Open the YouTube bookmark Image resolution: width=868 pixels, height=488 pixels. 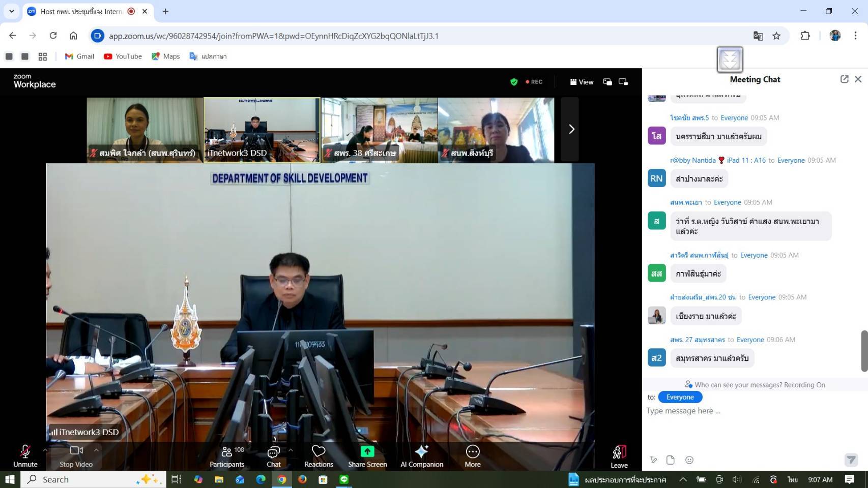click(x=123, y=56)
